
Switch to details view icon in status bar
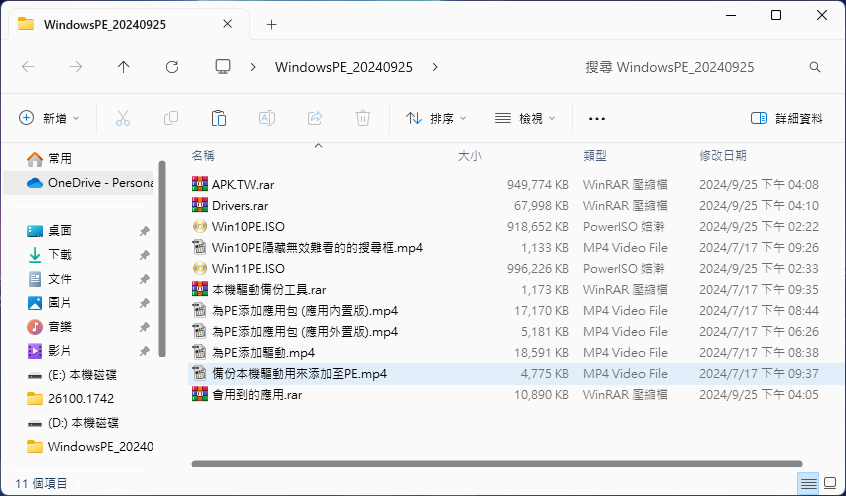pos(808,483)
